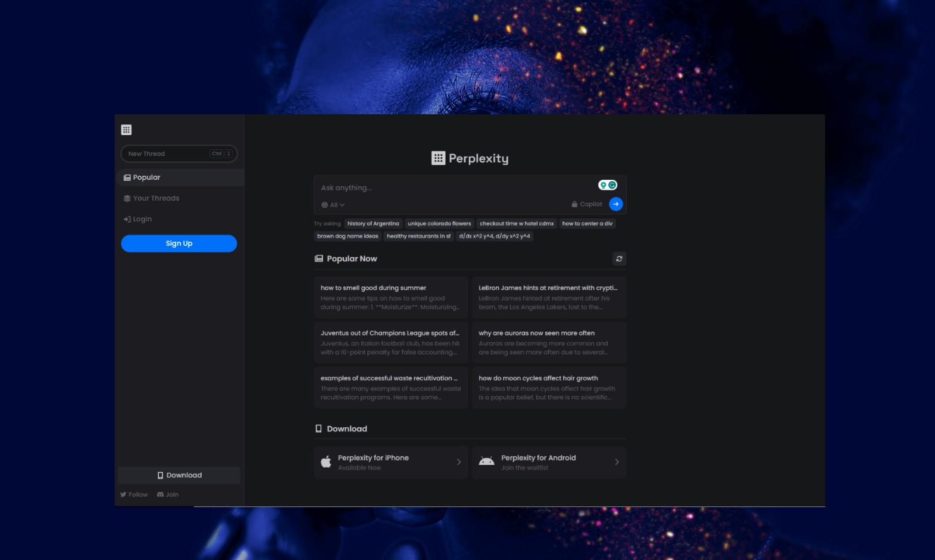Try the 'brown dog name ideas' suggestion
Image resolution: width=935 pixels, height=560 pixels.
point(348,236)
